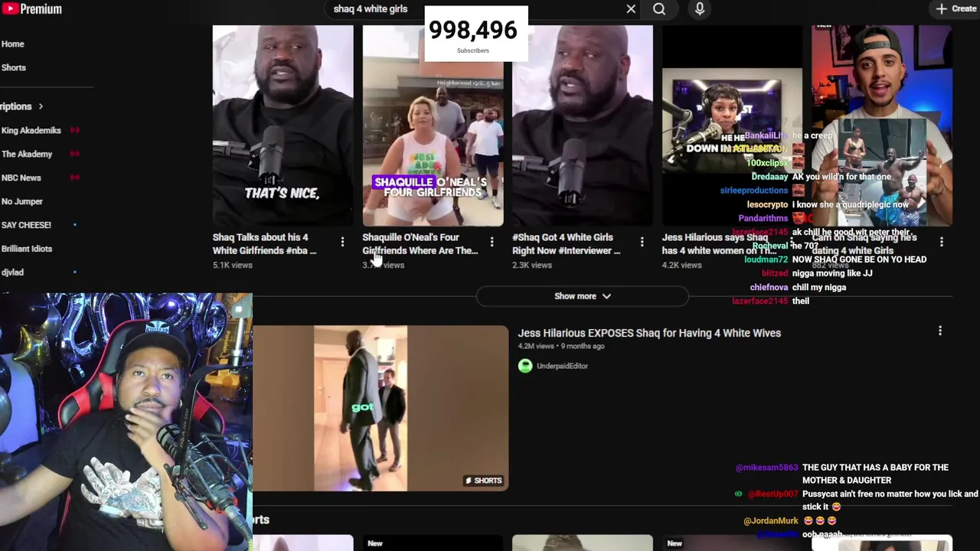980x551 pixels.
Task: Open the options menu for 'Shaq Talks about his 4'
Action: [x=342, y=243]
